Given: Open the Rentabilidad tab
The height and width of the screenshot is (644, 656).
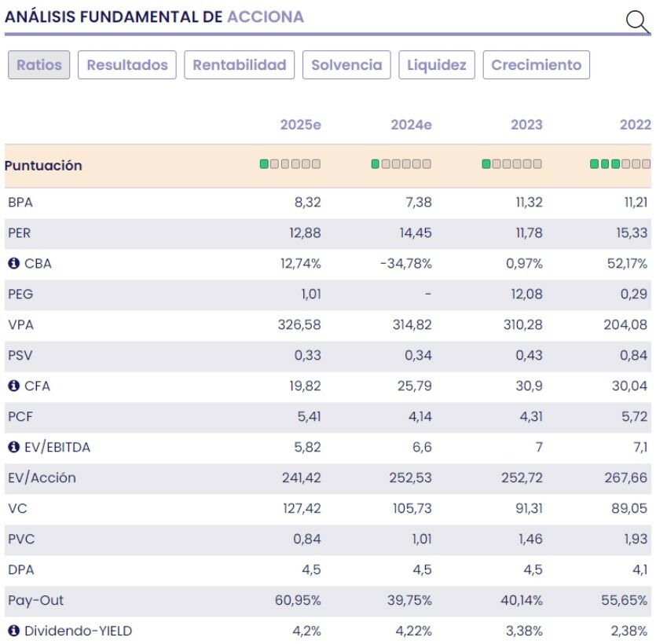Looking at the screenshot, I should [x=240, y=65].
